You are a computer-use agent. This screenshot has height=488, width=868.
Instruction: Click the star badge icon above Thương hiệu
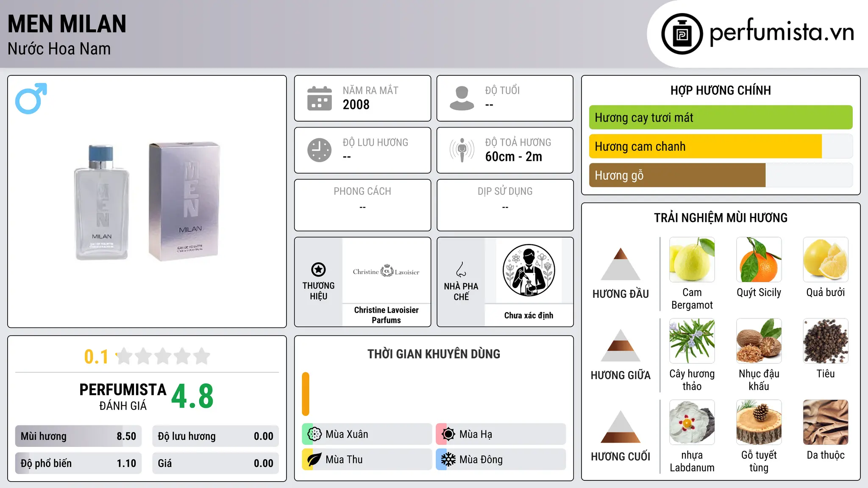318,269
